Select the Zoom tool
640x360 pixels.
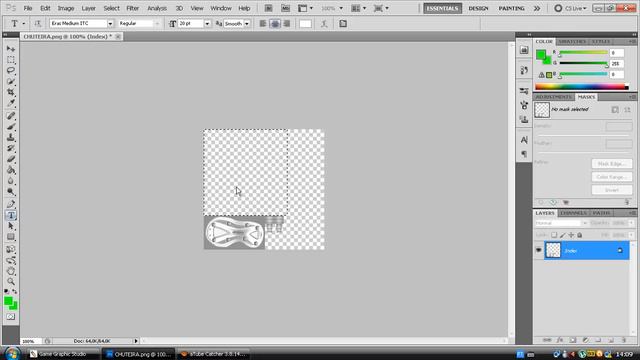(11, 282)
